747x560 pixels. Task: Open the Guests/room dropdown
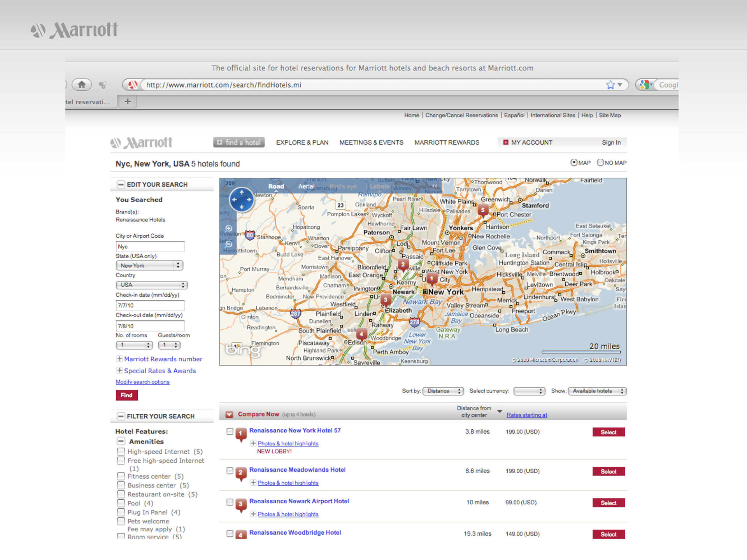point(169,345)
